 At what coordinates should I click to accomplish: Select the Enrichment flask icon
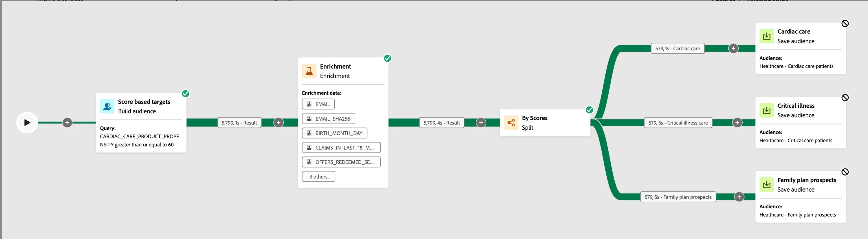click(309, 71)
